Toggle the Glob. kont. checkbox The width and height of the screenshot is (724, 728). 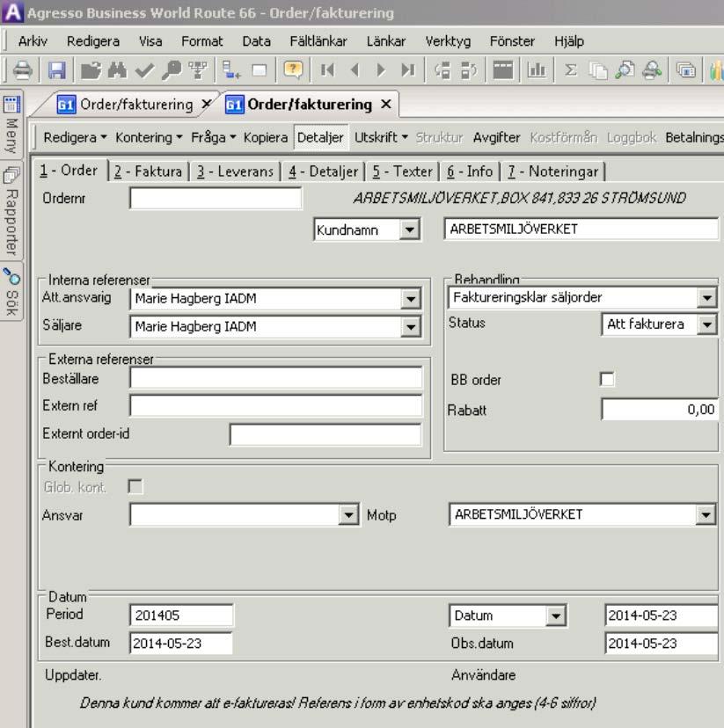[x=135, y=486]
